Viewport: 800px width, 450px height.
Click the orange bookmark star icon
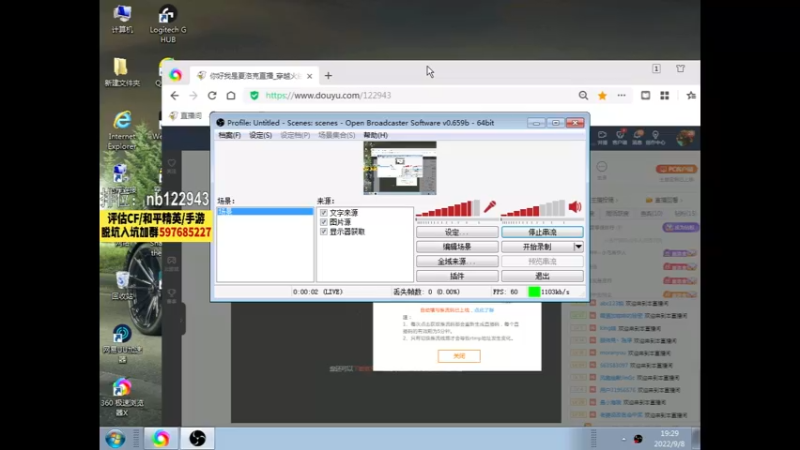coord(603,95)
